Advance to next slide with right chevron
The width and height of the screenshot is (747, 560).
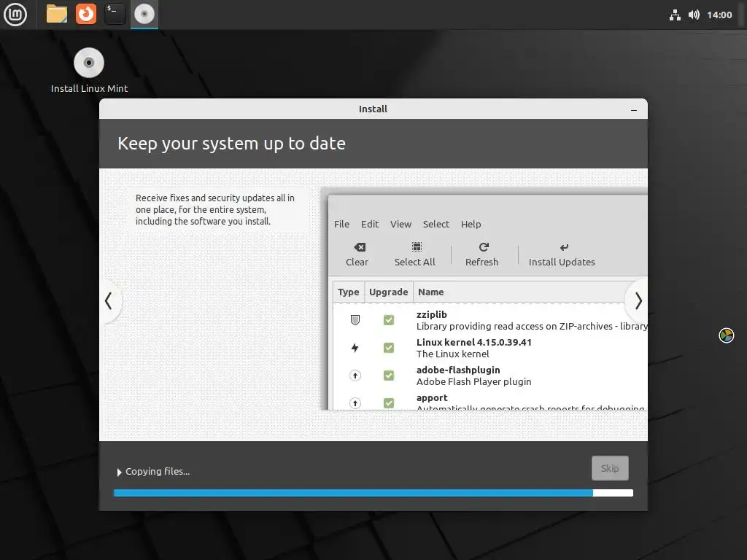[638, 301]
